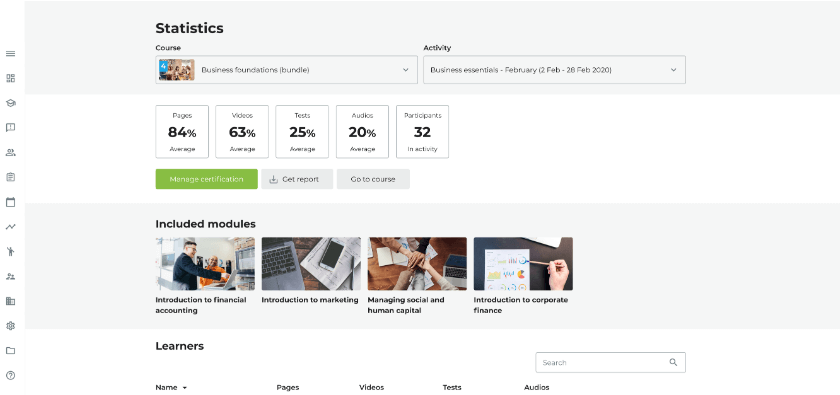
Task: Click the Introduction to financial accounting title
Action: [201, 305]
